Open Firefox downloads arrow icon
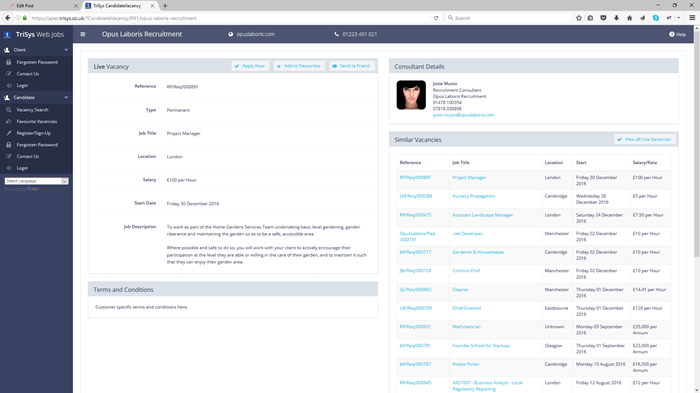This screenshot has height=393, width=700. point(617,18)
